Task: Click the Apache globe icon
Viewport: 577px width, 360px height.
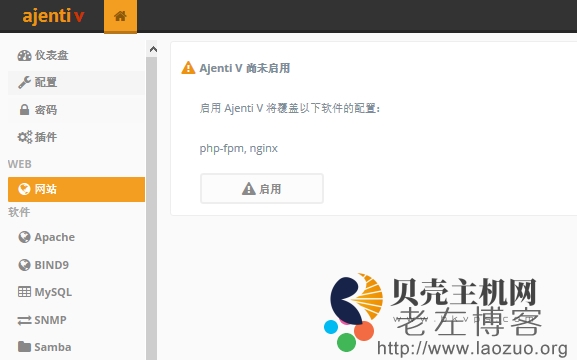Action: click(24, 237)
